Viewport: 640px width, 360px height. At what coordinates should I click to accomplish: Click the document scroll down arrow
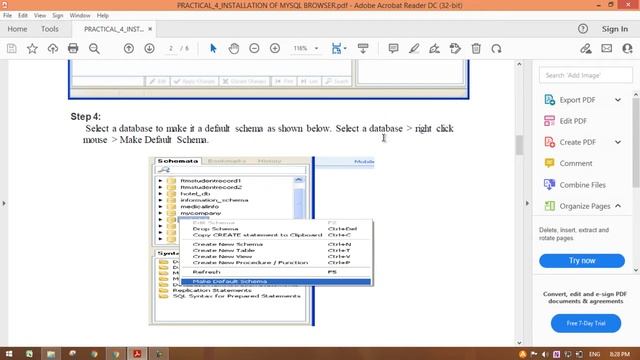[x=519, y=342]
